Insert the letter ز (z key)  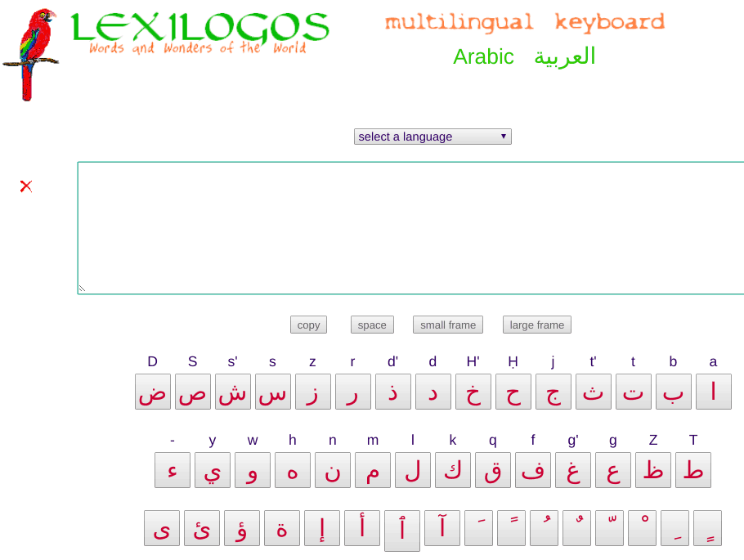pyautogui.click(x=312, y=392)
